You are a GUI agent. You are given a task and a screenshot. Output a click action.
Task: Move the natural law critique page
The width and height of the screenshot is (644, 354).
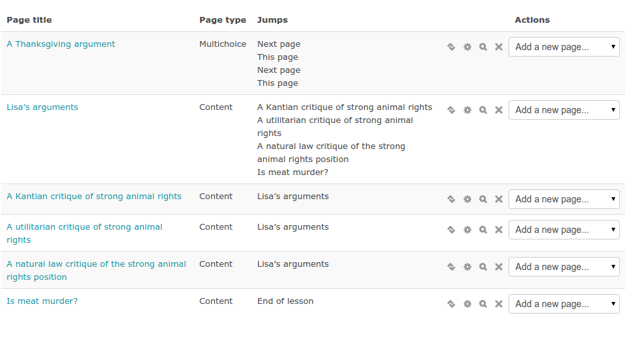coord(451,267)
